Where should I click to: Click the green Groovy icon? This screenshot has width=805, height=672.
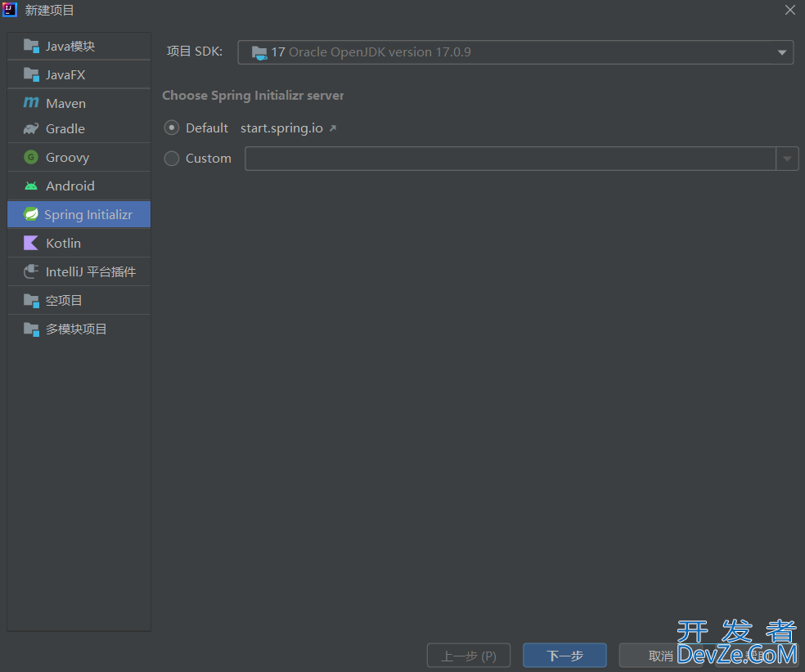pos(31,157)
